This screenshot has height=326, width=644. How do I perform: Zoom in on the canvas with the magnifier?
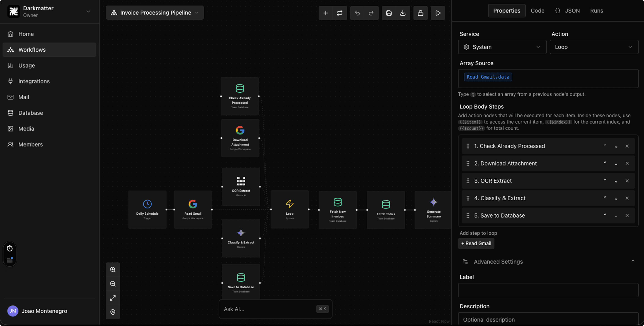click(x=113, y=270)
